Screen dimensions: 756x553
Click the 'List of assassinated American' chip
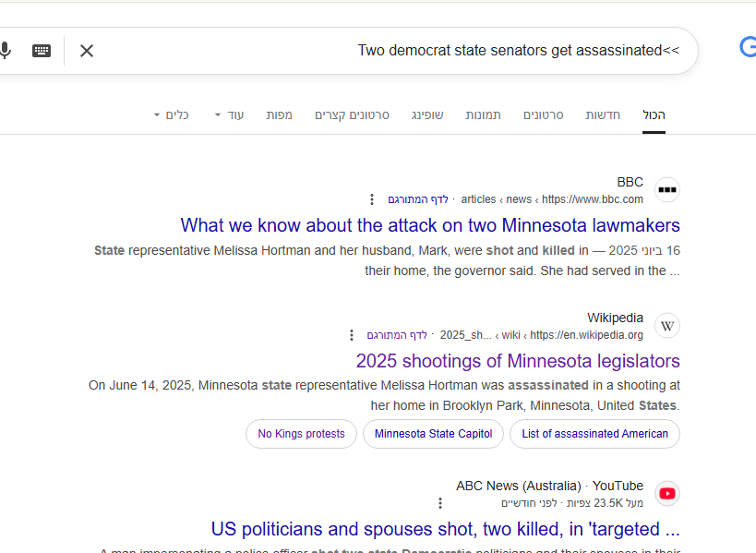click(x=595, y=434)
